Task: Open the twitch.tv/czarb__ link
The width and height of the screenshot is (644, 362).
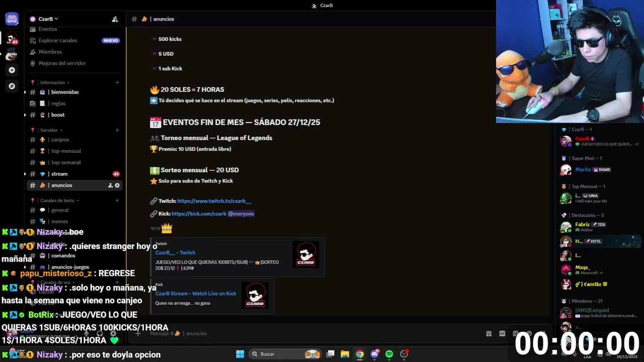Action: coord(214,201)
